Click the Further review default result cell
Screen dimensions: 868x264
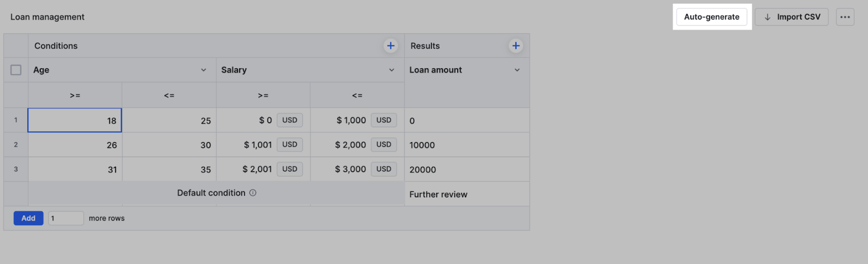(x=467, y=194)
